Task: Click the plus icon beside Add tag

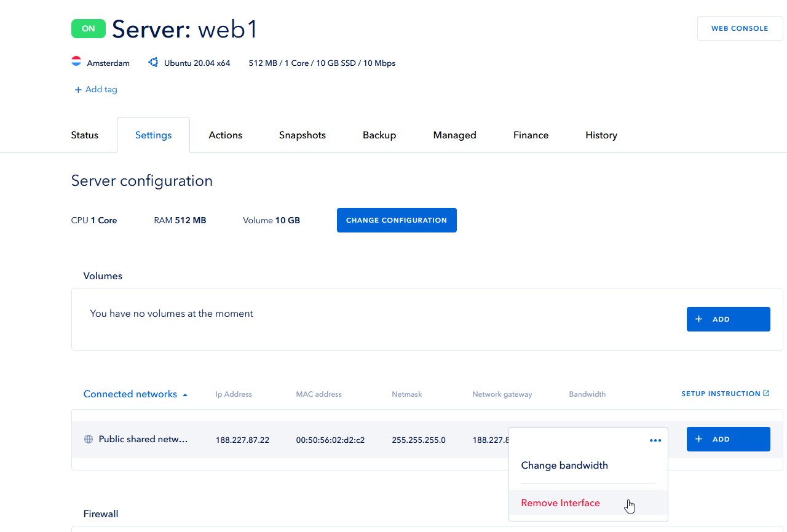Action: click(78, 90)
